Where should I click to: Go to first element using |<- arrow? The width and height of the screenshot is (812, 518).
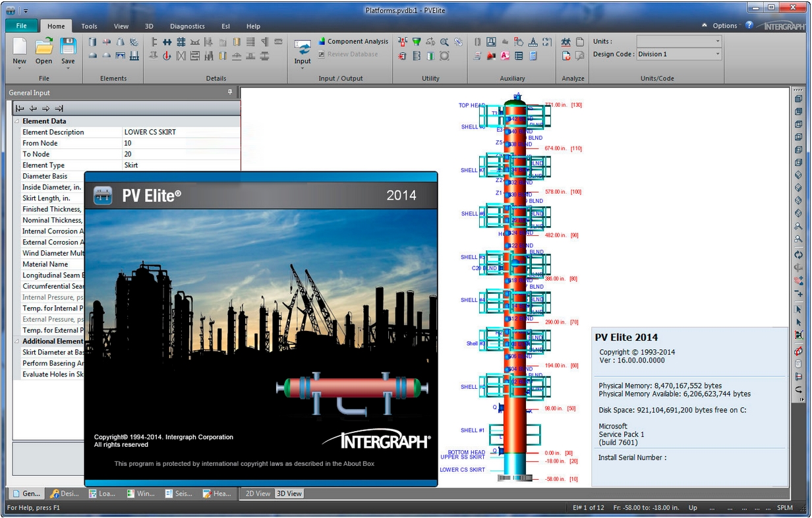coord(20,108)
